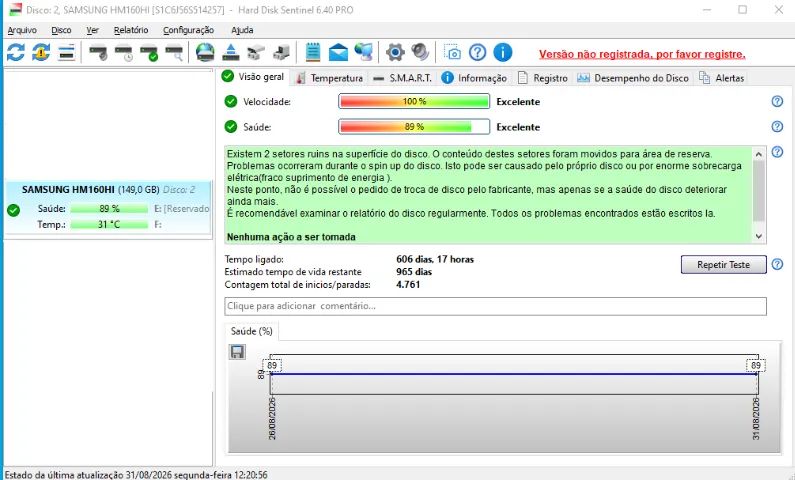Click the status bar last update text
795x480 pixels.
(136, 475)
